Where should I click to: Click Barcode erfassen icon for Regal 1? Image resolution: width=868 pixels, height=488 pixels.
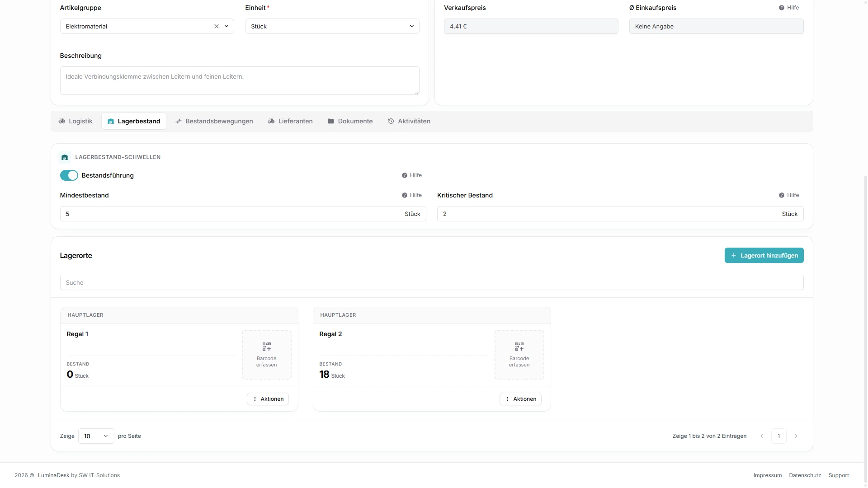[x=267, y=347]
